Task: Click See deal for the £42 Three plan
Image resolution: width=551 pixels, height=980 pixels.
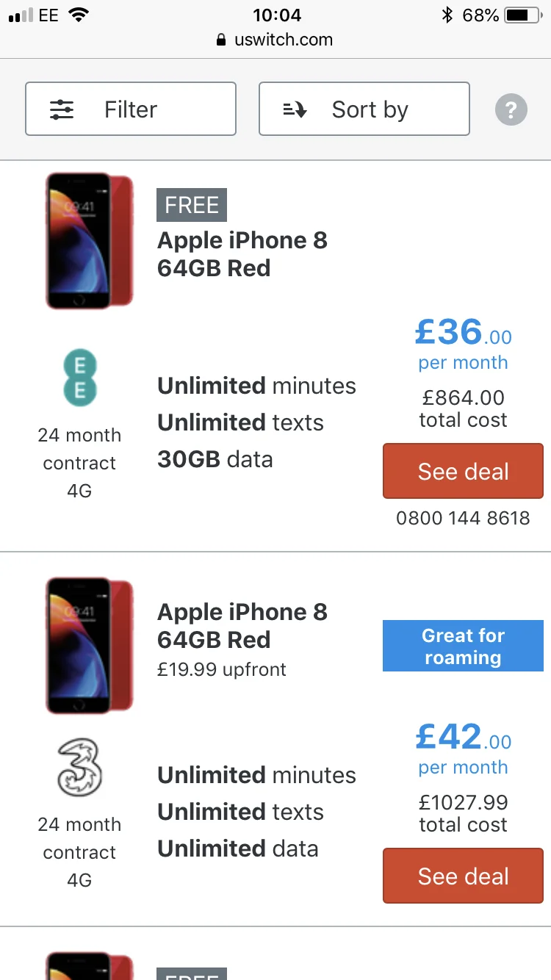Action: pyautogui.click(x=463, y=876)
